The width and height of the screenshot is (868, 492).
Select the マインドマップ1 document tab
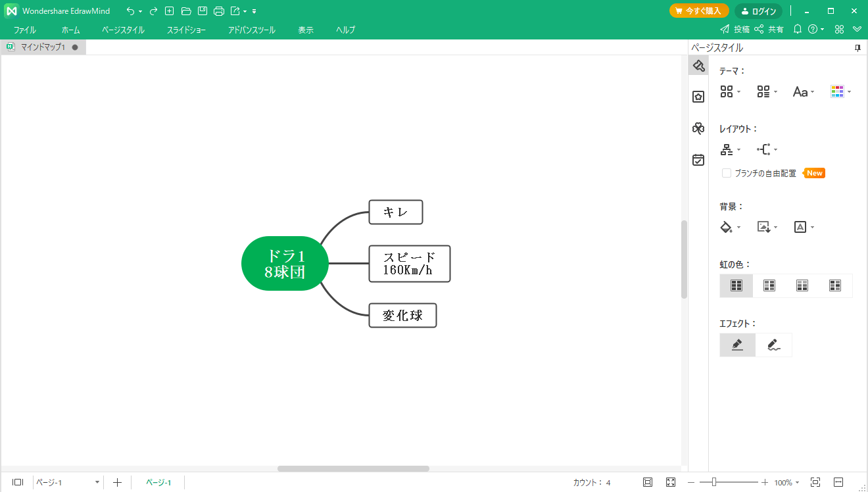pos(43,47)
